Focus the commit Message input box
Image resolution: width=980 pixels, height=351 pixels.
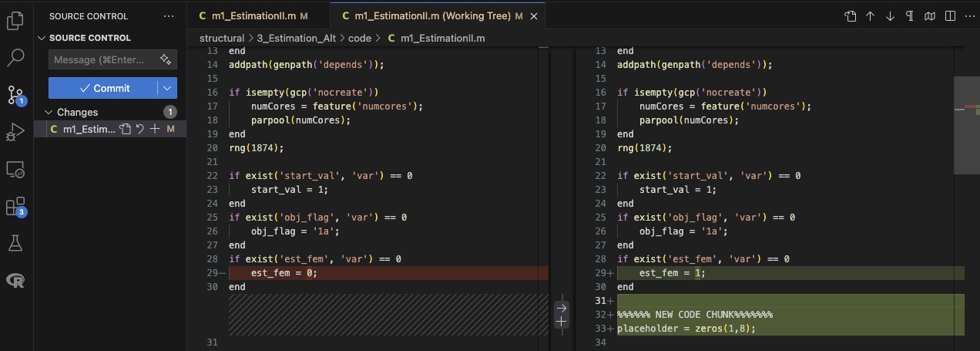coord(104,59)
